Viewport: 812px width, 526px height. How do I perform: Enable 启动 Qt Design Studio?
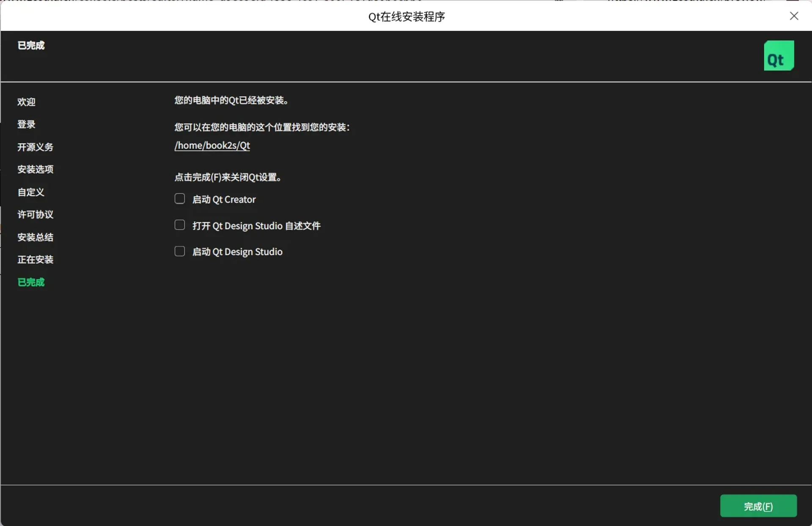pyautogui.click(x=179, y=251)
